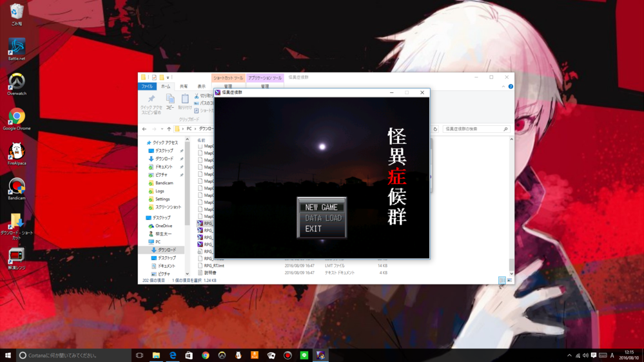Viewport: 644px width, 362px height.
Task: Select クイック アクセス in the navigation pane
Action: coord(163,143)
